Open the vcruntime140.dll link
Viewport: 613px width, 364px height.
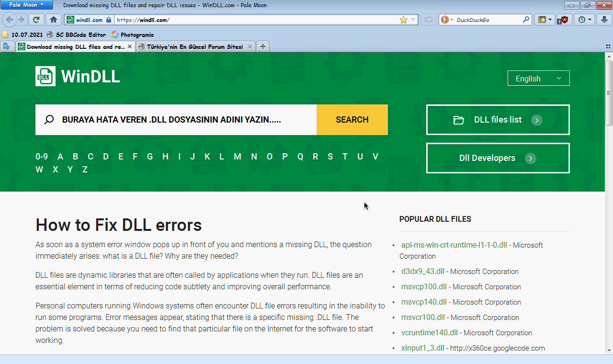[x=430, y=333]
